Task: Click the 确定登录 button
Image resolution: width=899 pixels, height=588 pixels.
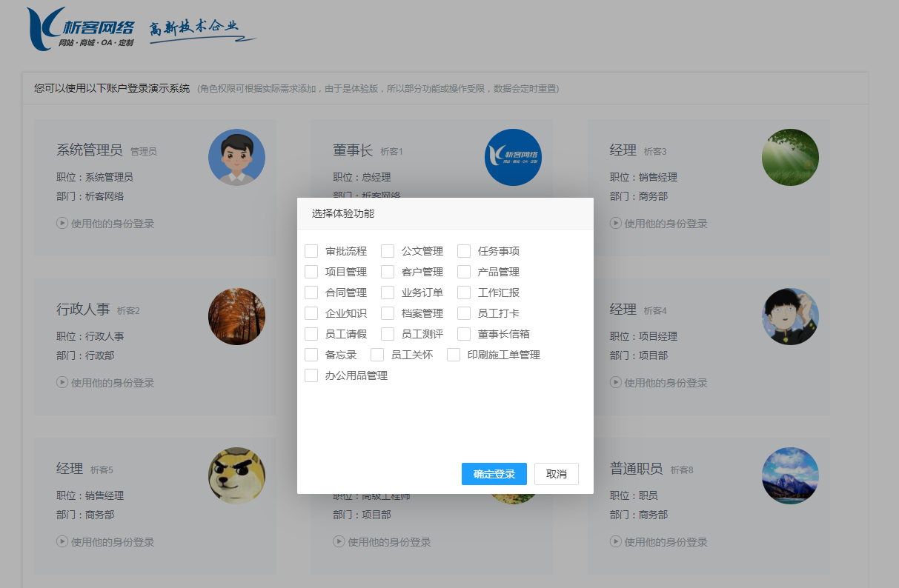Action: (494, 474)
